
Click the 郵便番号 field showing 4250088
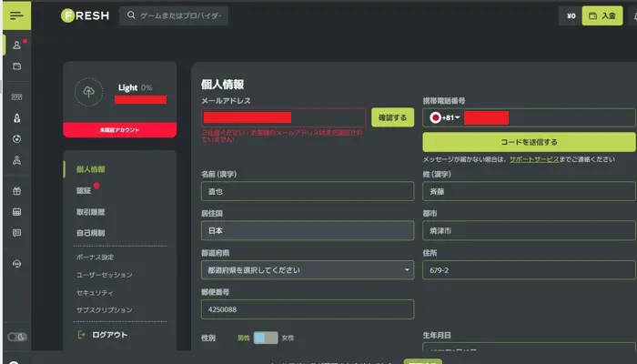tap(308, 309)
